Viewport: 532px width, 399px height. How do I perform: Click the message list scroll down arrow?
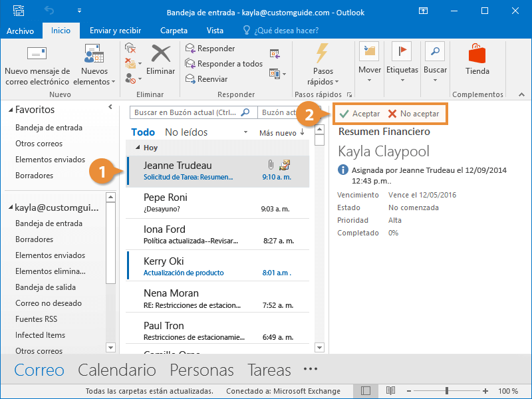[x=320, y=347]
